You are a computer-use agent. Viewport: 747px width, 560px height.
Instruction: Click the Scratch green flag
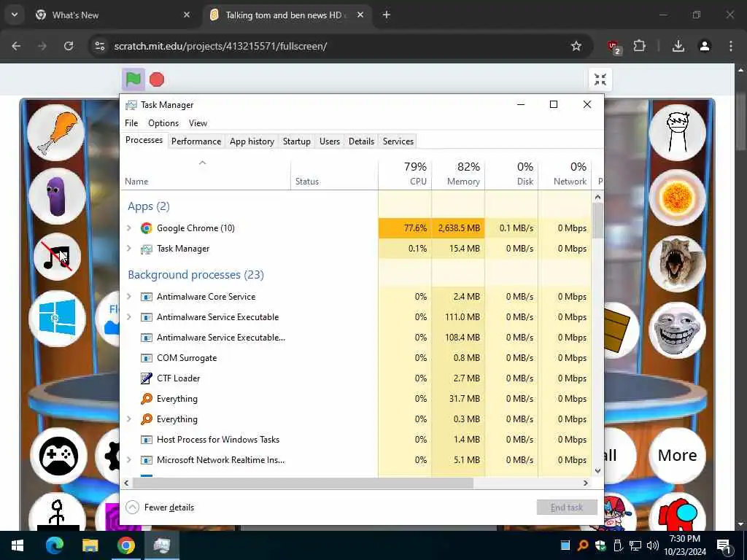tap(133, 79)
